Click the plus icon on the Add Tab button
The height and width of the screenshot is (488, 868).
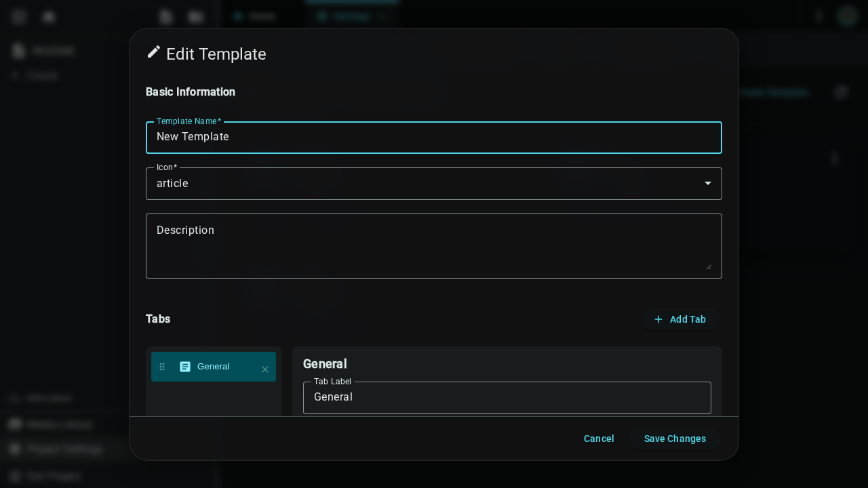tap(658, 319)
